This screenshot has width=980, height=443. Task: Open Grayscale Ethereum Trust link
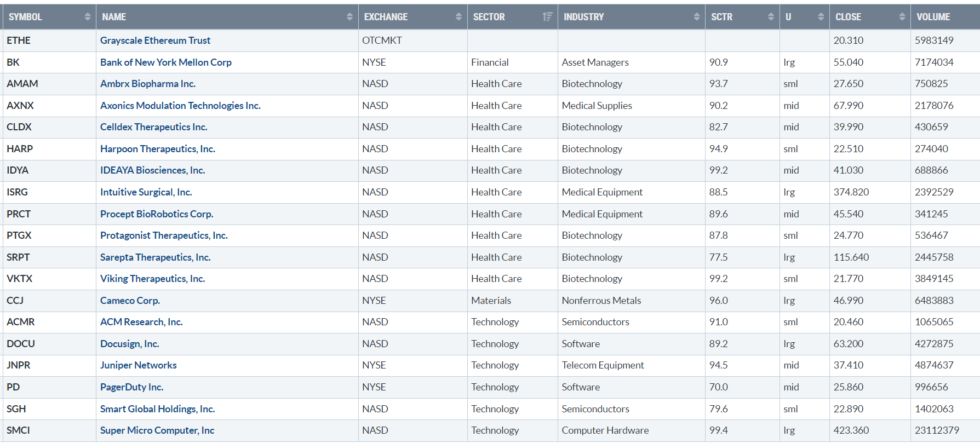[x=155, y=41]
